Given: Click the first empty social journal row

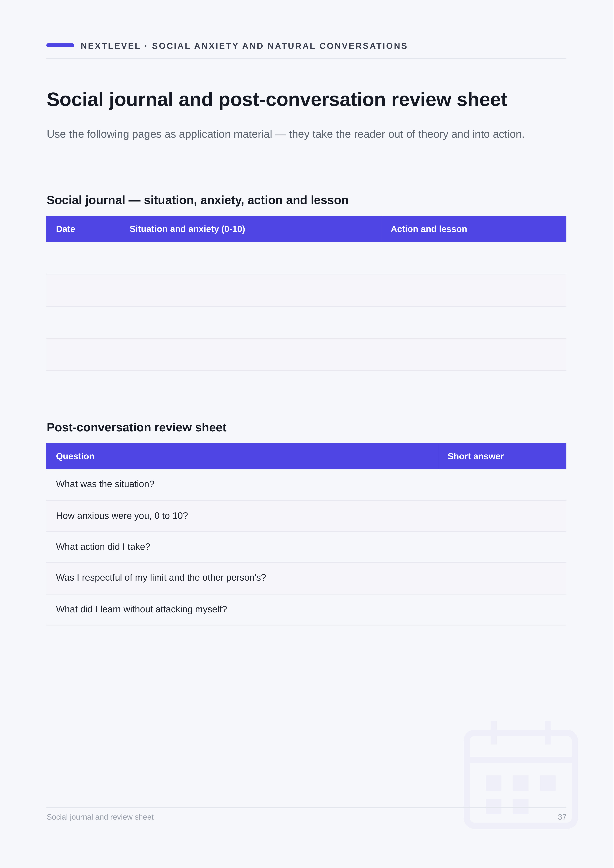Looking at the screenshot, I should tap(306, 258).
